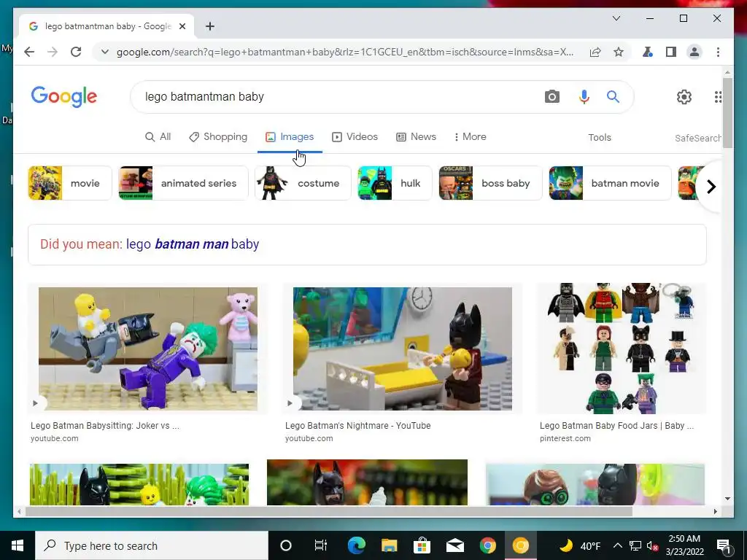Filter images by the movie chip
Screen dimensions: 747x560
[x=69, y=183]
